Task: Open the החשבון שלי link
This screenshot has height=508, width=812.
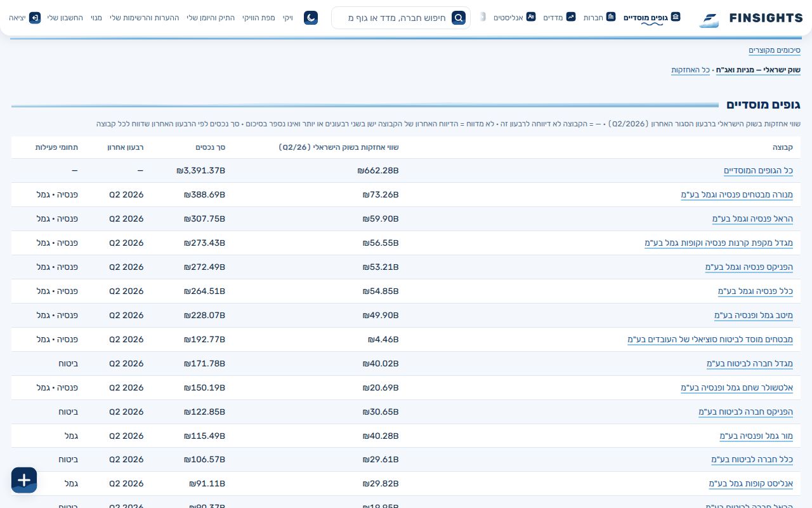Action: click(x=65, y=18)
